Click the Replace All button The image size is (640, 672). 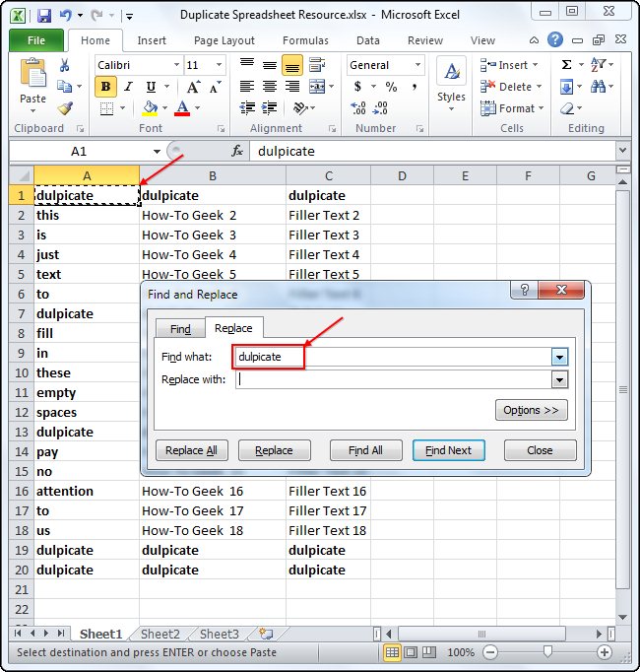191,450
